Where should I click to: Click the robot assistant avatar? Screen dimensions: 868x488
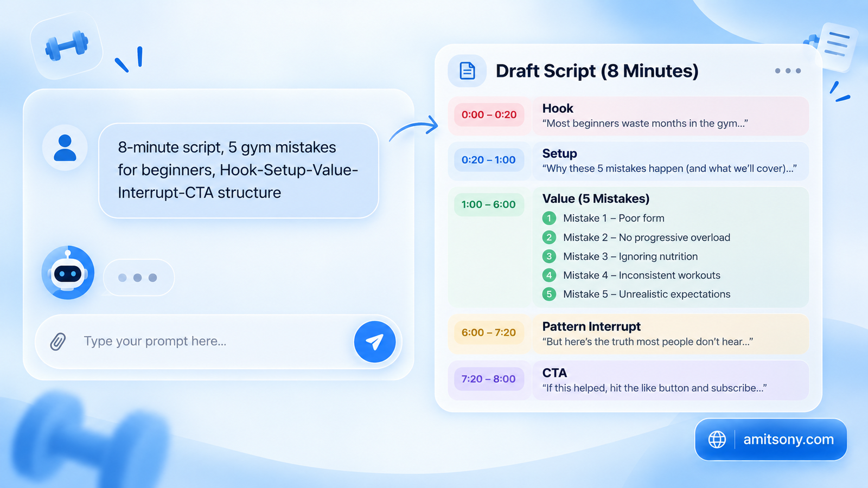click(x=68, y=273)
